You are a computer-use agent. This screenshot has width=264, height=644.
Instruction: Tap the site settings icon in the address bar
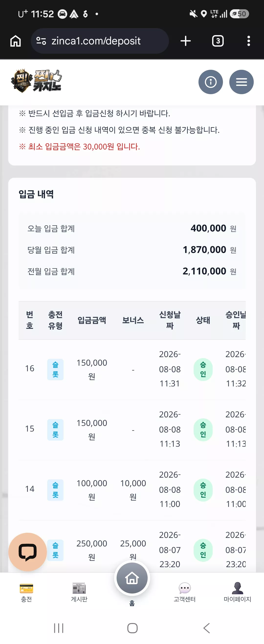pos(41,41)
